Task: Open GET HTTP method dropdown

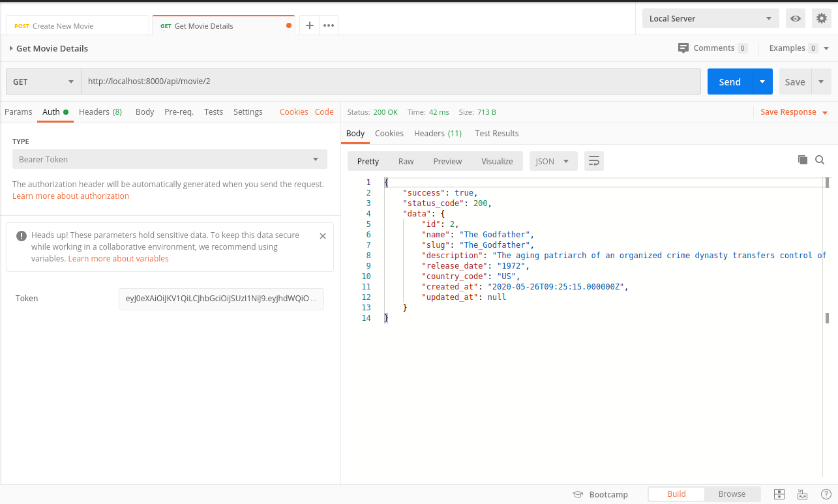Action: point(44,82)
